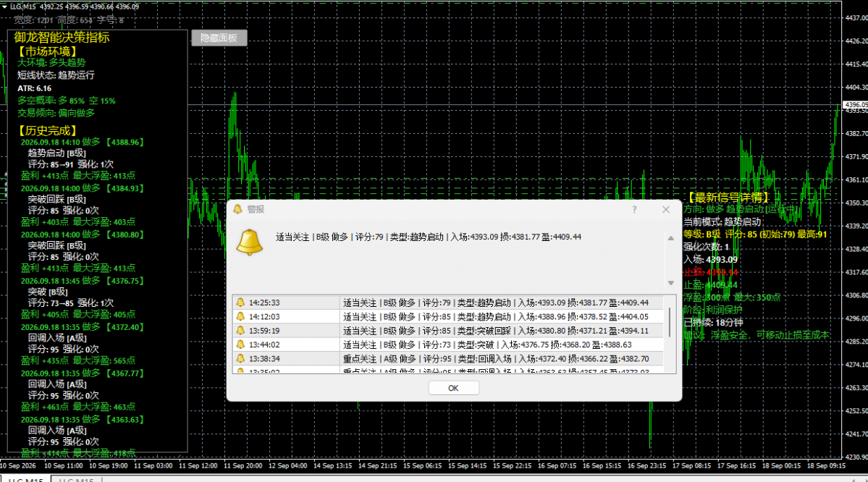Click the ATR: 6.16 value
The image size is (868, 482).
[34, 88]
